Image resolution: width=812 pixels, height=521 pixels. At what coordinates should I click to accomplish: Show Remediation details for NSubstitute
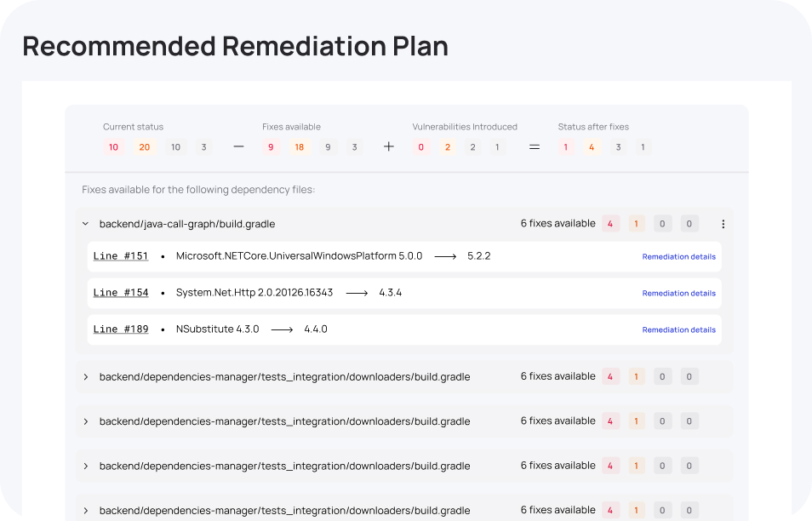click(x=678, y=329)
